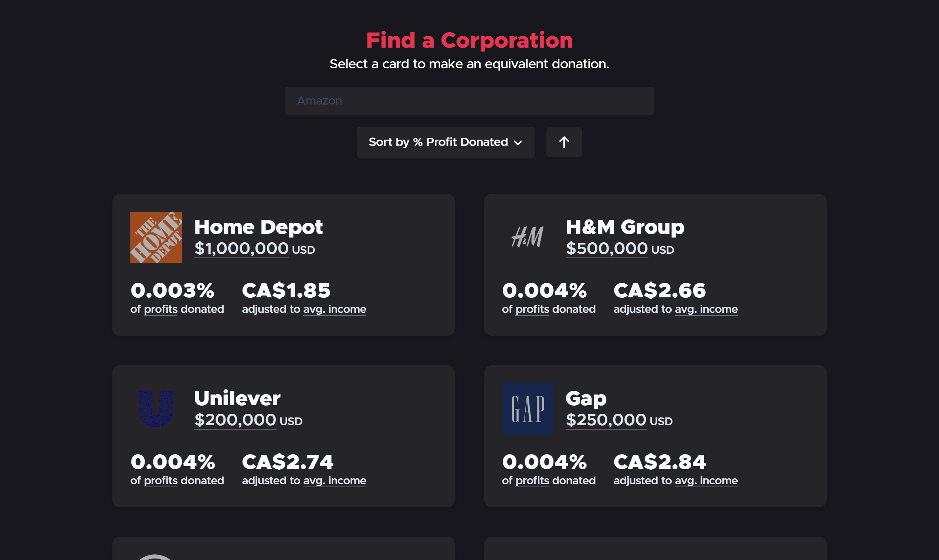Select the Home Depot company name
Viewport: 939px width, 560px height.
[x=258, y=227]
